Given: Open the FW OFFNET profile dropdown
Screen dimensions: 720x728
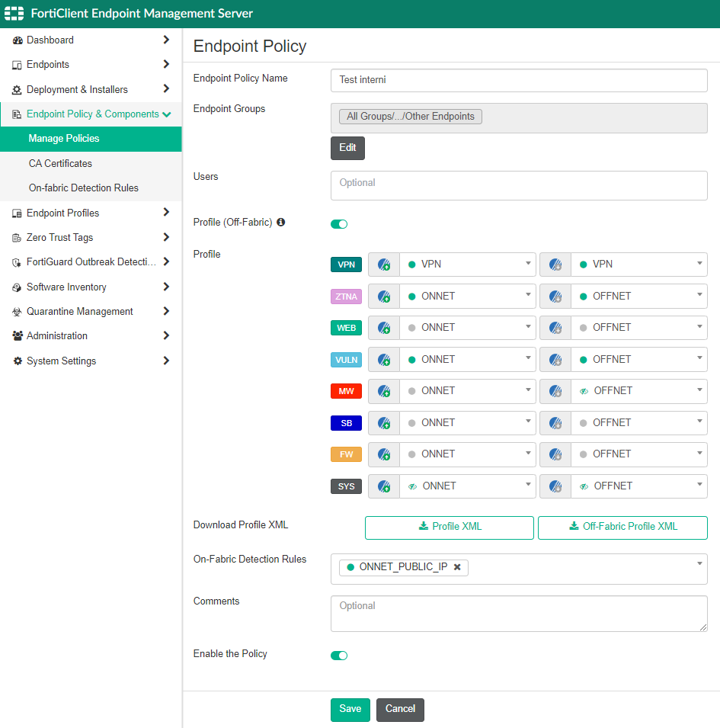Looking at the screenshot, I should 639,454.
